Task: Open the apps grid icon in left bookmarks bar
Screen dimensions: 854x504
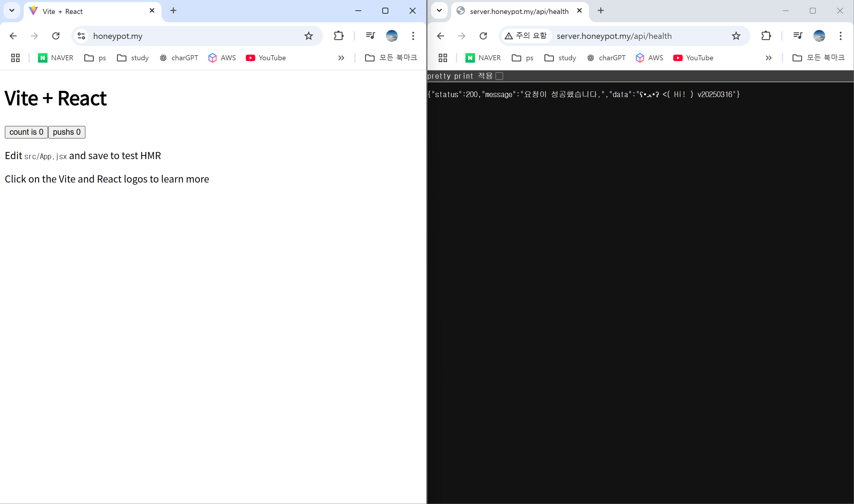Action: click(x=15, y=58)
